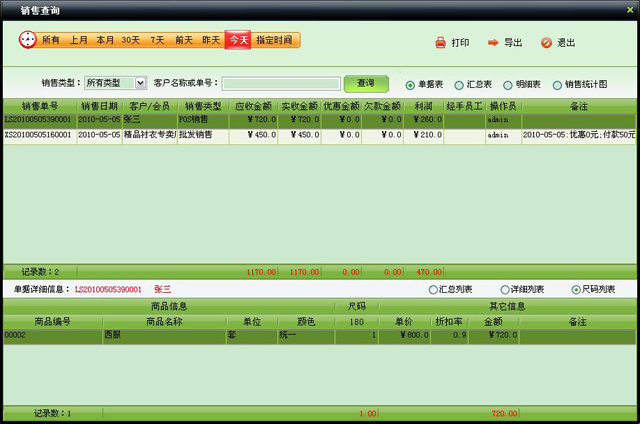Select the 单据表 radio button
The height and width of the screenshot is (424, 640).
(411, 85)
